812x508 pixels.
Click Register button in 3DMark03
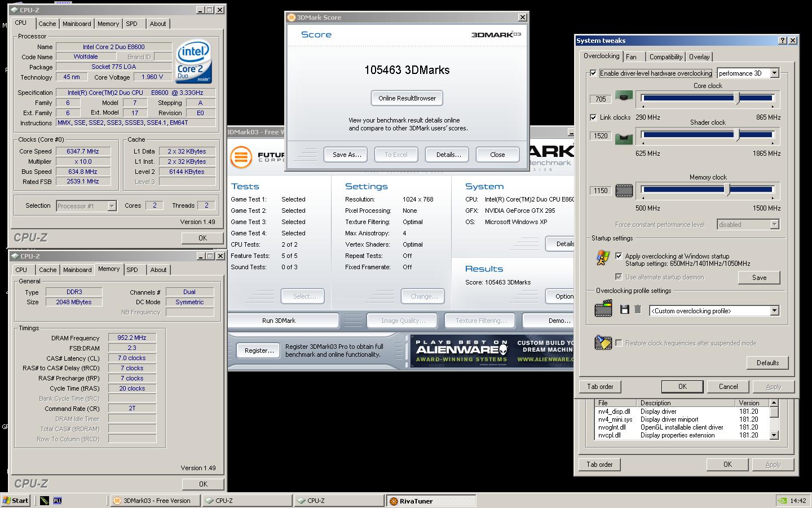259,351
